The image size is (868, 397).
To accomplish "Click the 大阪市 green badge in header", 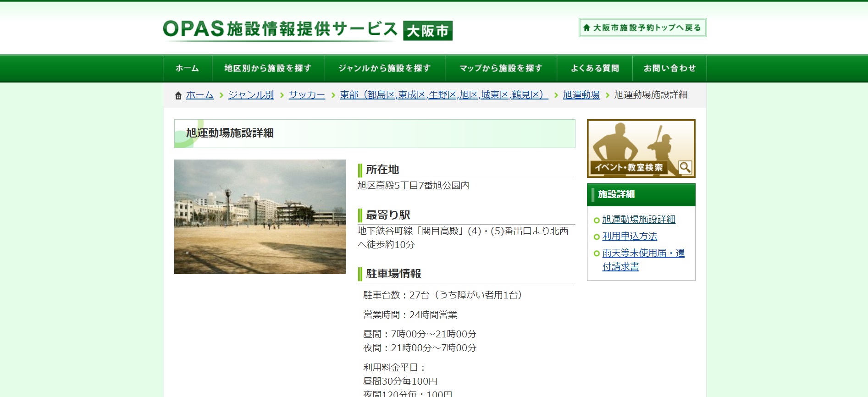I will point(427,31).
